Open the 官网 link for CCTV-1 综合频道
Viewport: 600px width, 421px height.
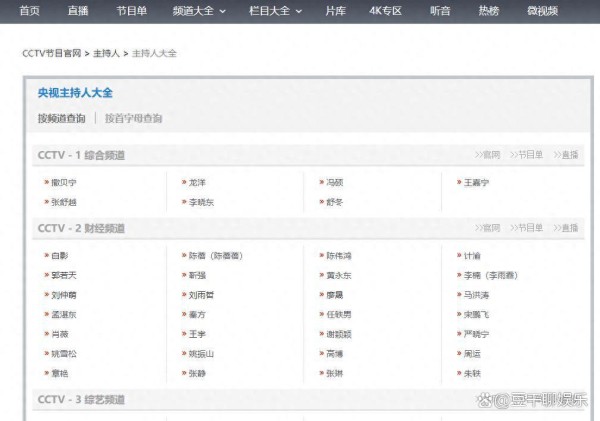[x=488, y=155]
